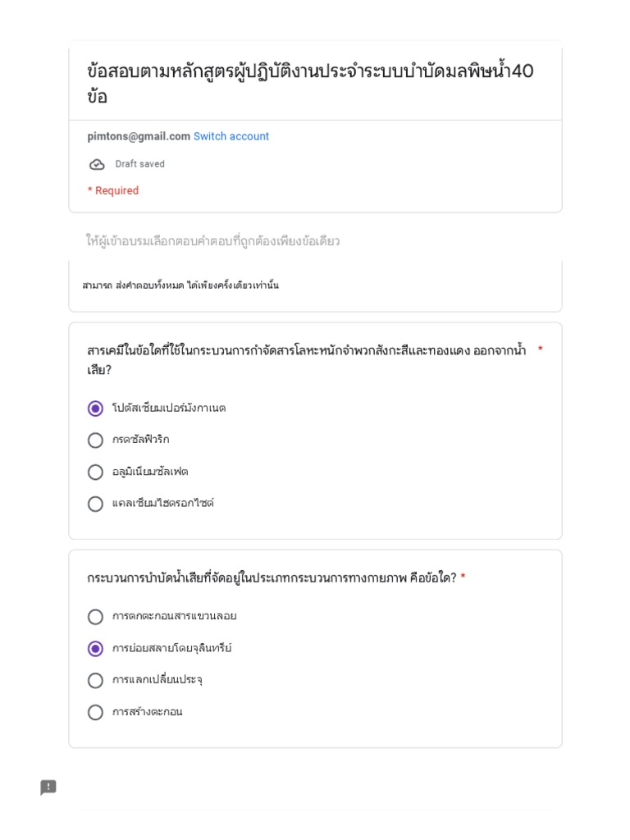Click the ให้ผู้เข้าอบรมเลือกตอบ section heading
Image resolution: width=630 pixels, height=840 pixels.
point(212,241)
